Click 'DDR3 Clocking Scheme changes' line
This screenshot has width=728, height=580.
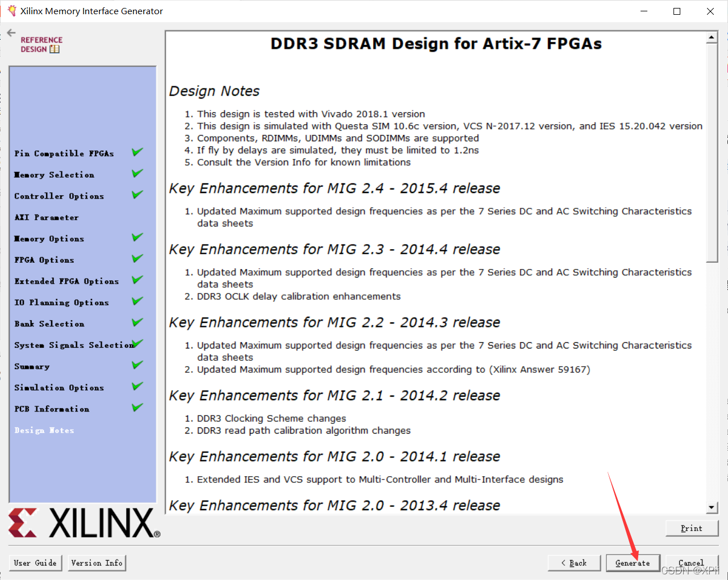(x=271, y=418)
